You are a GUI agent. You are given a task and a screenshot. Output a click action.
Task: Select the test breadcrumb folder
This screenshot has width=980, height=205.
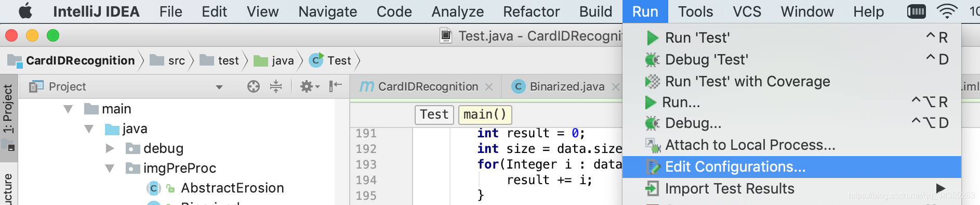tap(219, 60)
